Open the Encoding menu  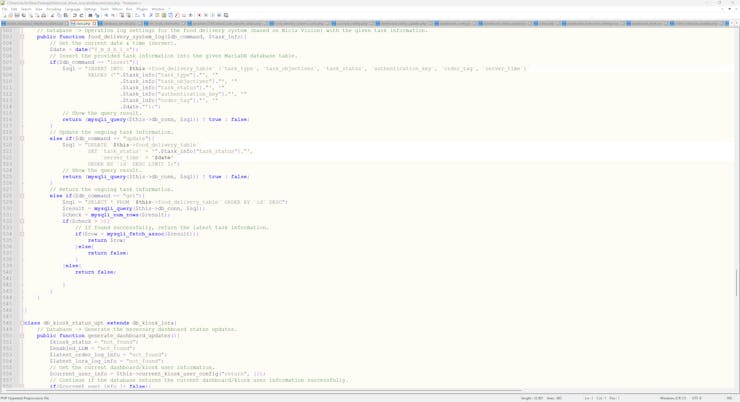click(x=54, y=9)
